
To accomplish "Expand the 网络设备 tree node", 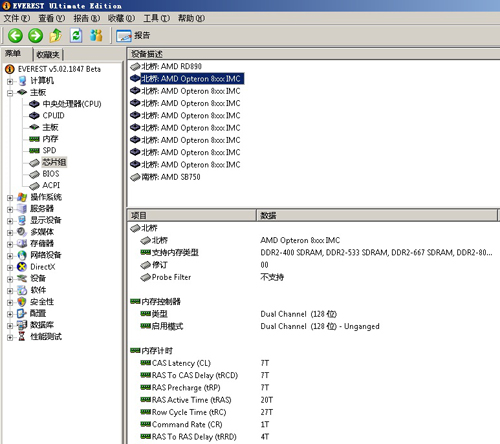I will (10, 256).
